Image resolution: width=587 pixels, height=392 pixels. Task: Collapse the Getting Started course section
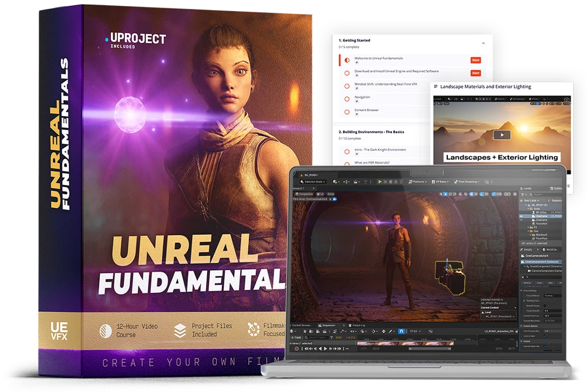point(483,43)
